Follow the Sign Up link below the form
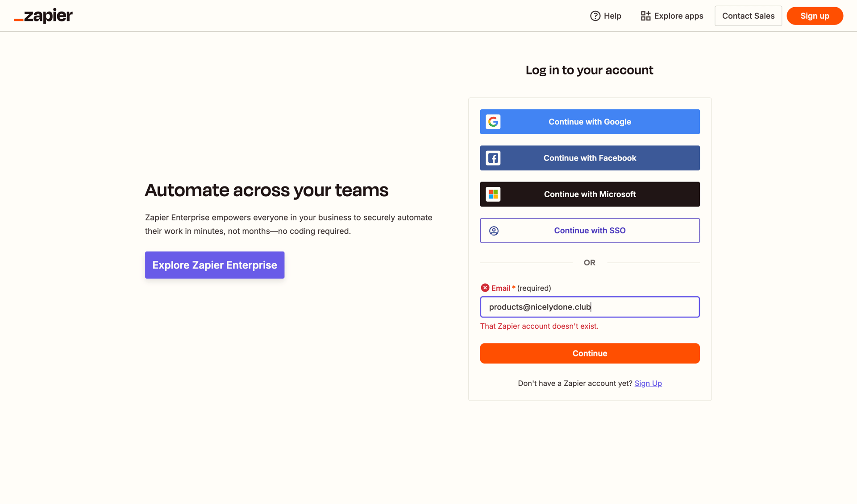This screenshot has height=504, width=857. coord(648,383)
